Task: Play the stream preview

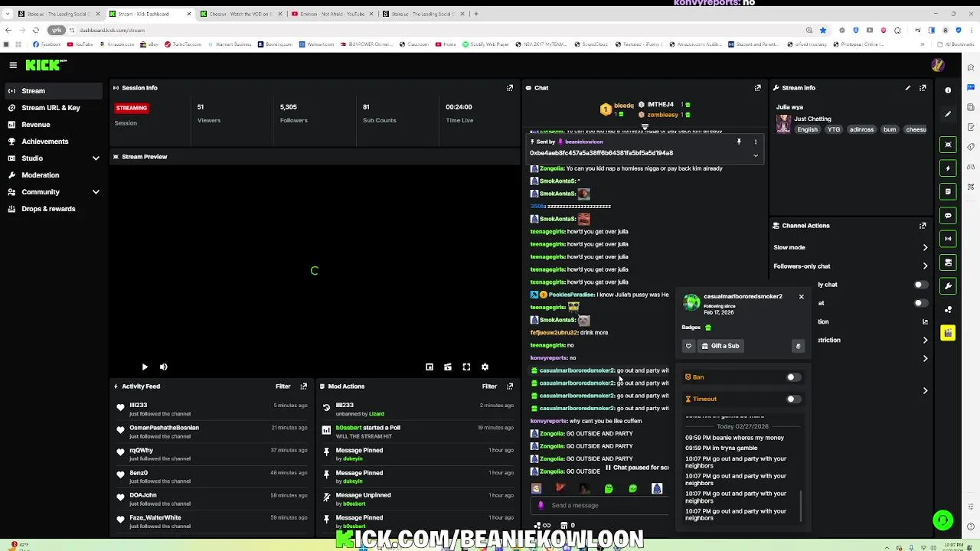Action: click(145, 367)
